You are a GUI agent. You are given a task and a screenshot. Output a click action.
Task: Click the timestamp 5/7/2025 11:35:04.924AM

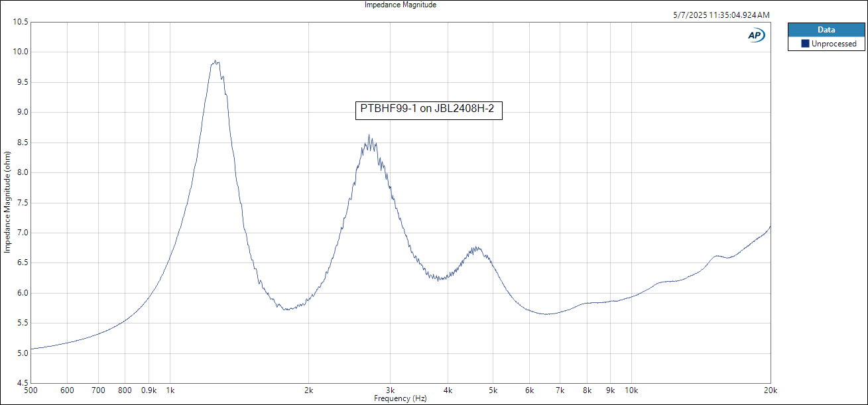pyautogui.click(x=720, y=15)
